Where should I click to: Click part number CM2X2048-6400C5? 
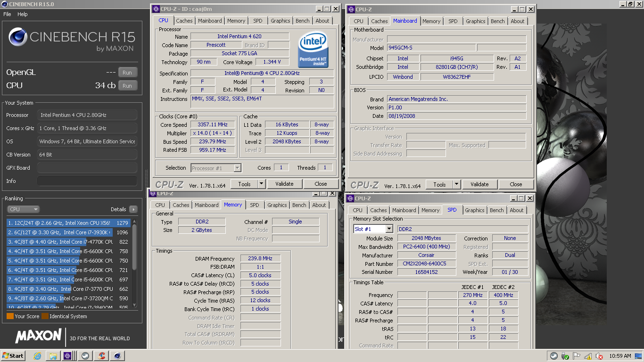point(427,263)
